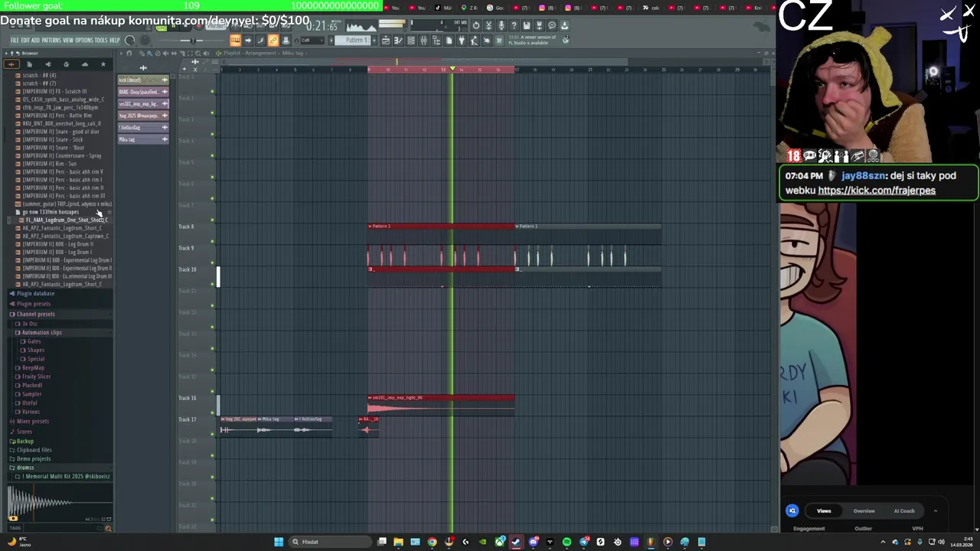
Task: Click the help question mark icon
Action: 514,25
